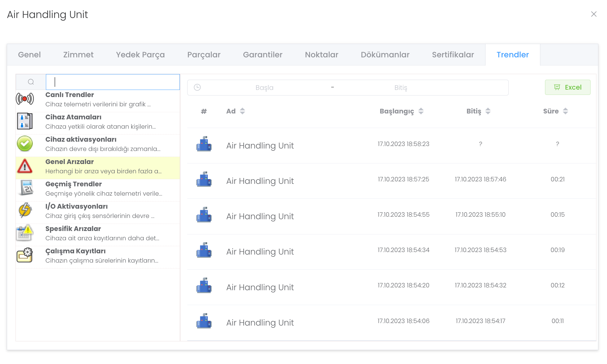Screen dimensions: 607x364
Task: Export table with the Excel button
Action: (567, 87)
